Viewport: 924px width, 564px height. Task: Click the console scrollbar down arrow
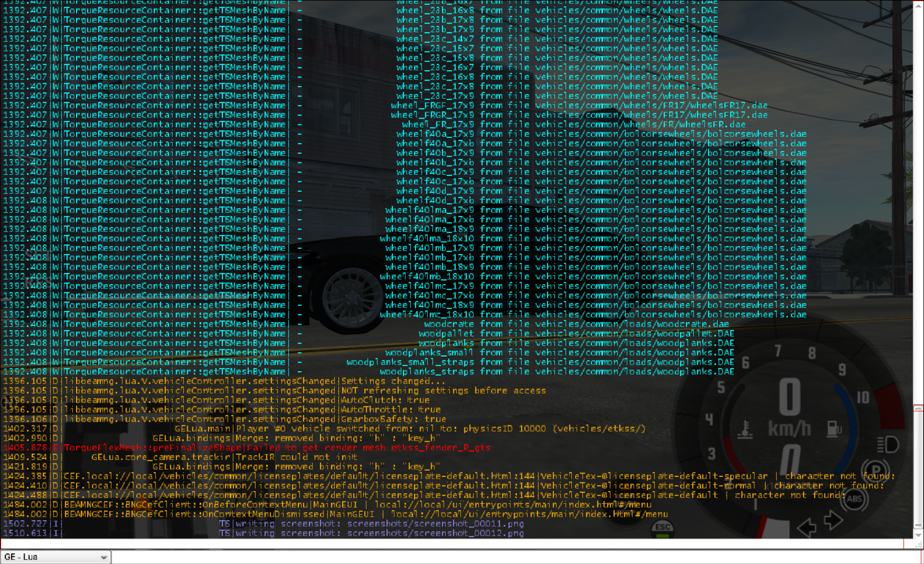[918, 535]
